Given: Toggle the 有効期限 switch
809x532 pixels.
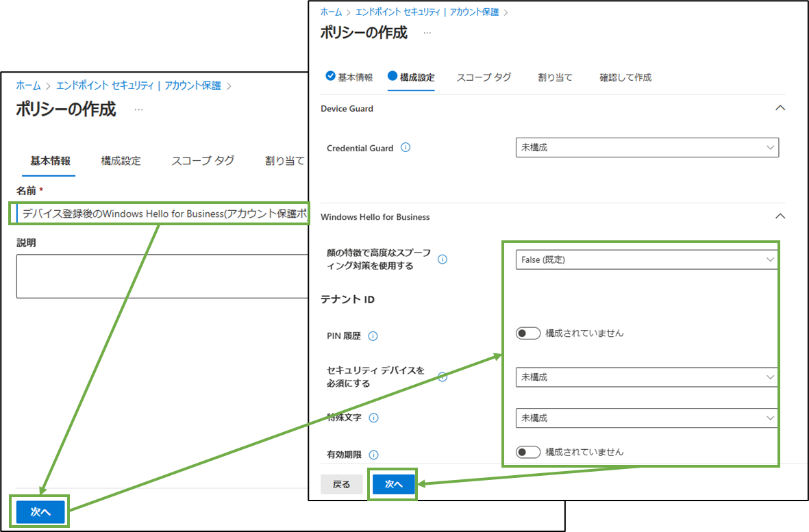Looking at the screenshot, I should 528,452.
